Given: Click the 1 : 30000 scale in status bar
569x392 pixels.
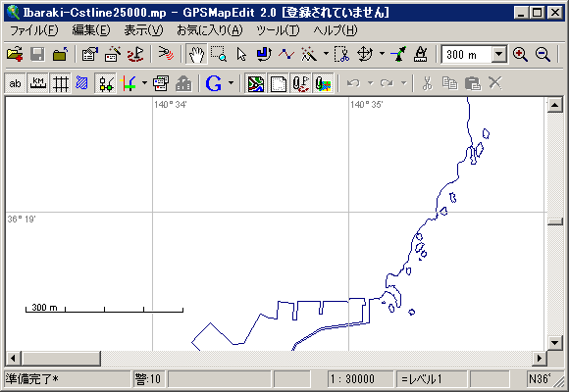Looking at the screenshot, I should 360,379.
